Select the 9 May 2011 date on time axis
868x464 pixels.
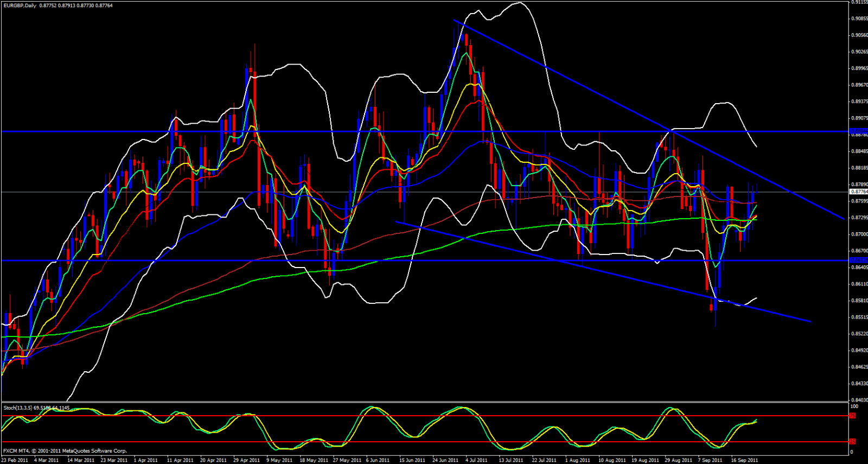(x=279, y=460)
